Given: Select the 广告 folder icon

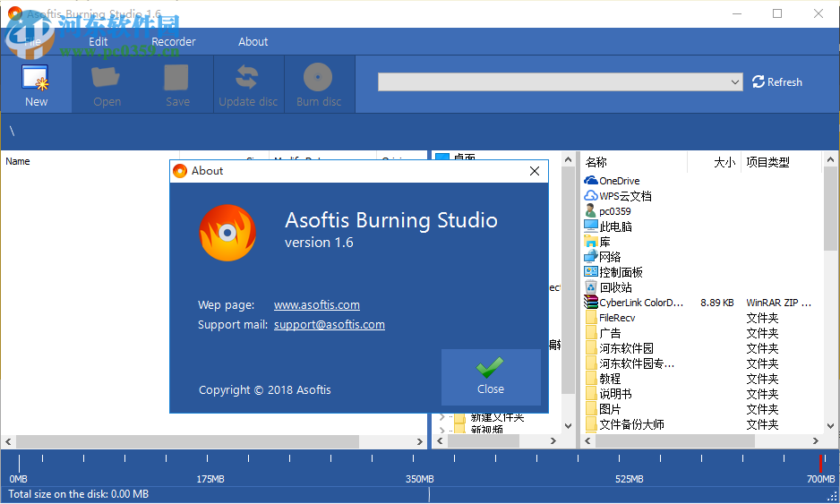Looking at the screenshot, I should point(590,333).
